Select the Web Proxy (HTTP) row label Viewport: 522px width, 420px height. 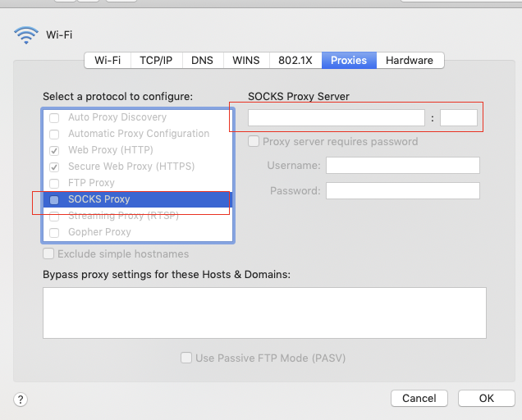coord(111,150)
